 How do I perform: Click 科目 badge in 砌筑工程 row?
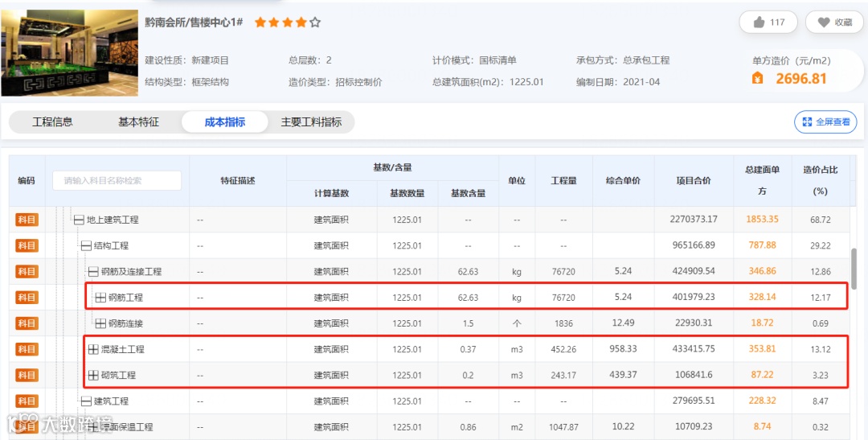[x=26, y=375]
